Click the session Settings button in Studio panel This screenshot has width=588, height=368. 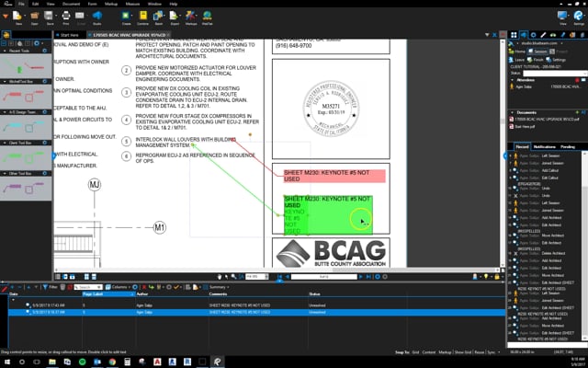coord(556,60)
